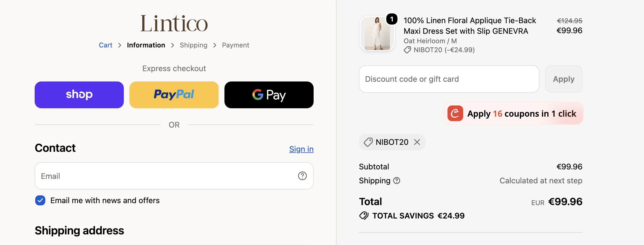Pay with Shop Pay express button
This screenshot has width=644, height=245.
[x=79, y=95]
